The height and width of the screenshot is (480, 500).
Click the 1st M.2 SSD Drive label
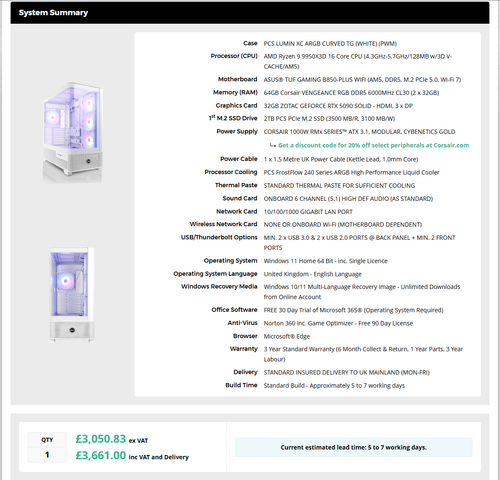(233, 118)
